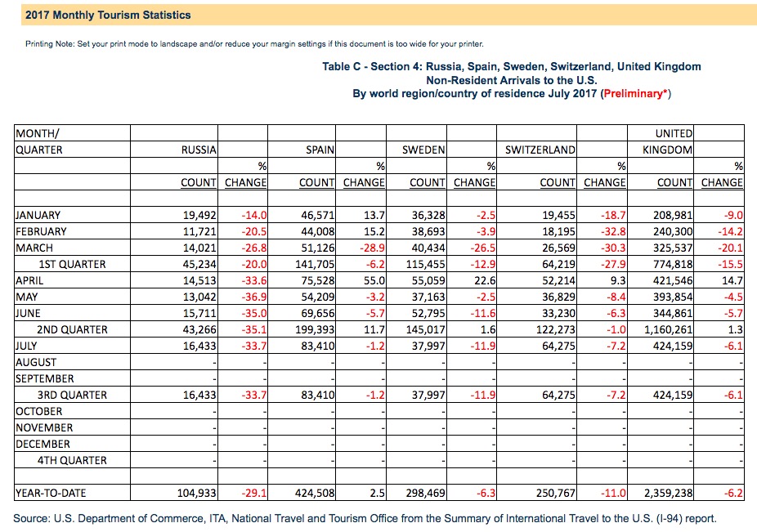
Task: Select Spain April count 75,528
Action: tap(318, 280)
